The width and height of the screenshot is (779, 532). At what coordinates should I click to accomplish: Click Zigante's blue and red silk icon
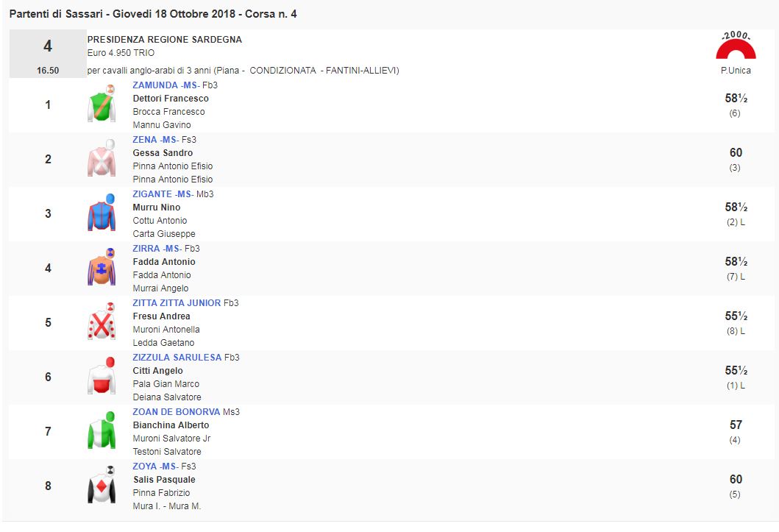101,213
